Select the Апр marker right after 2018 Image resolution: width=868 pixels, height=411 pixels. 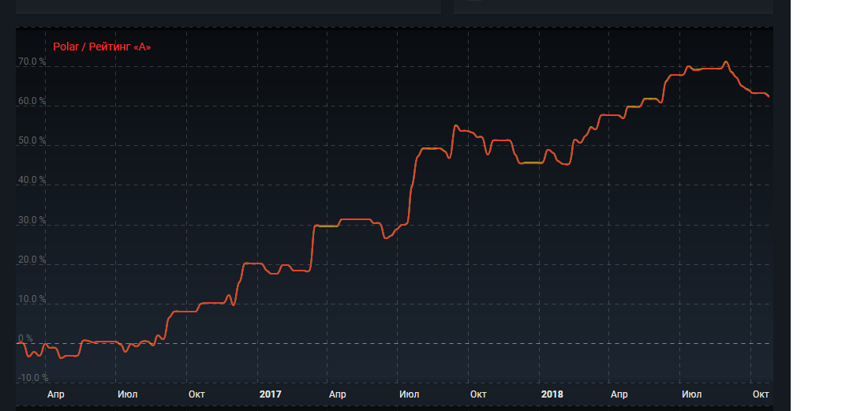click(x=620, y=394)
